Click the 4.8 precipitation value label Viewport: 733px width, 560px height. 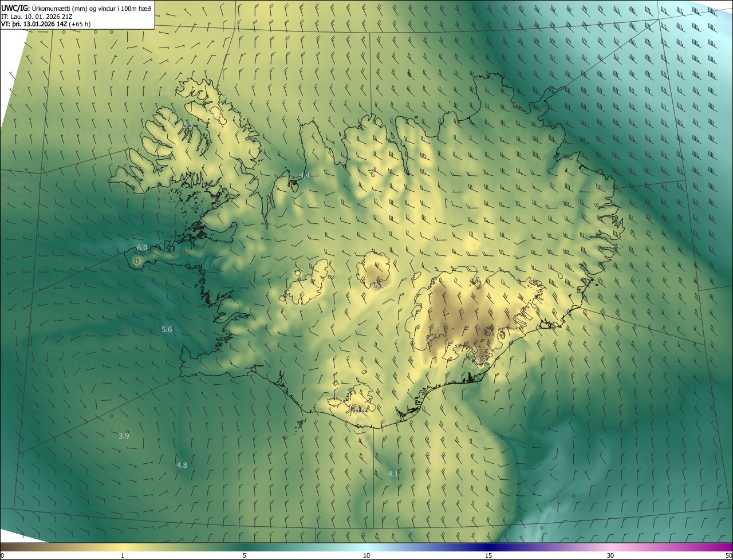point(182,465)
